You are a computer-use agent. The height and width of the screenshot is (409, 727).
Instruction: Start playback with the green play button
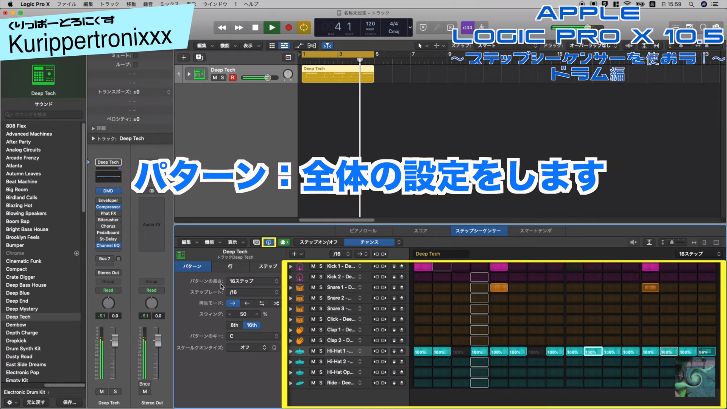[x=272, y=28]
